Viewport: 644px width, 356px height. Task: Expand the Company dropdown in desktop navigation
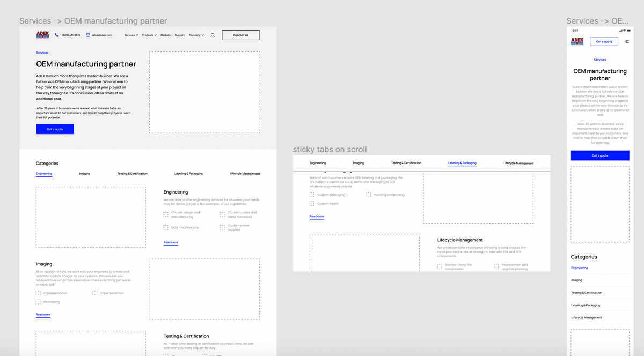pos(196,35)
